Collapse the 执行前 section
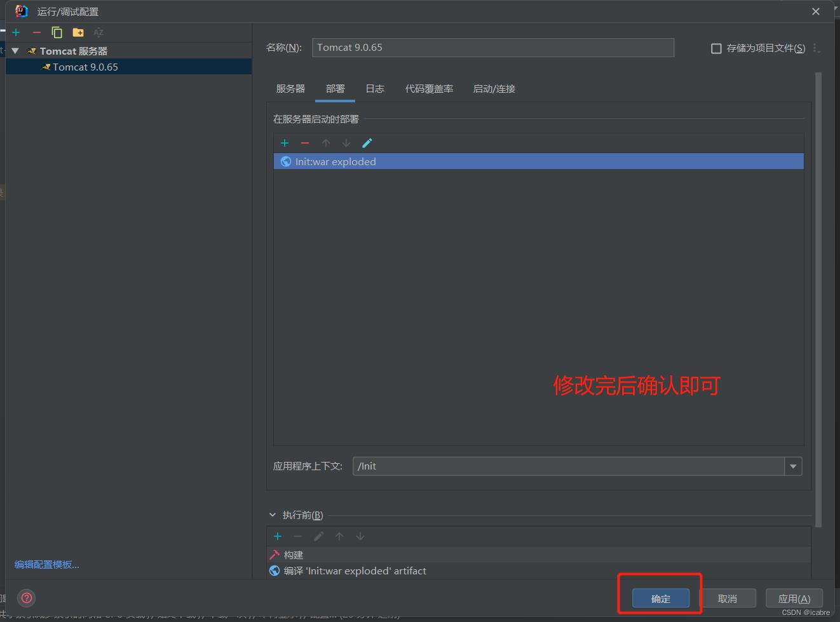The width and height of the screenshot is (840, 622). tap(273, 515)
